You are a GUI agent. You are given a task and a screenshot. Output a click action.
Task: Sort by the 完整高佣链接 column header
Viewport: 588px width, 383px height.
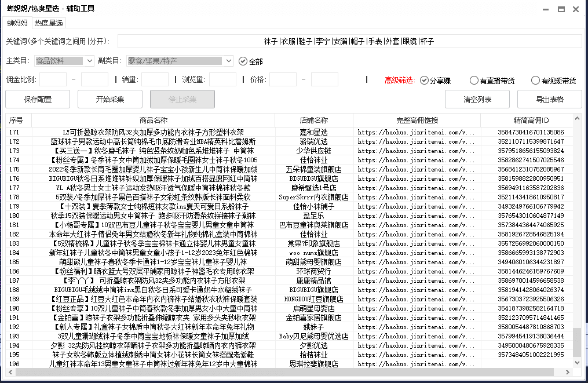(x=417, y=121)
